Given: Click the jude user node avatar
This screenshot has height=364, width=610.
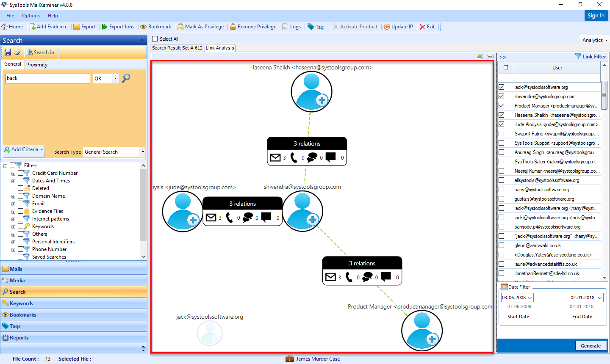Looking at the screenshot, I should pos(183,211).
